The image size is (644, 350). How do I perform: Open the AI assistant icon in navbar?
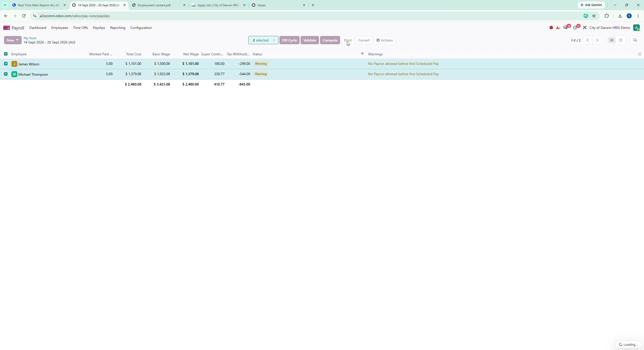coord(558,28)
